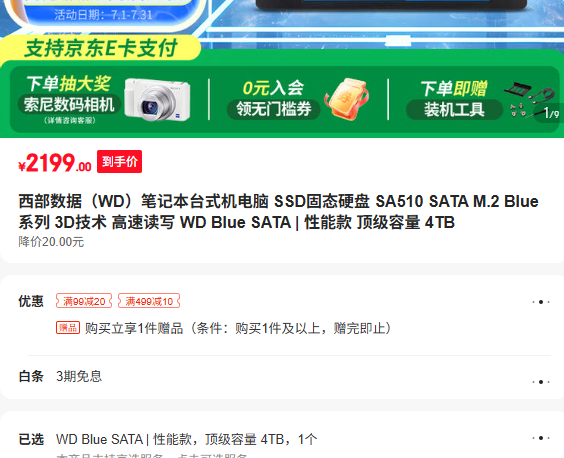The image size is (564, 458).
Task: Click the orange coupon bag icon
Action: [x=346, y=99]
